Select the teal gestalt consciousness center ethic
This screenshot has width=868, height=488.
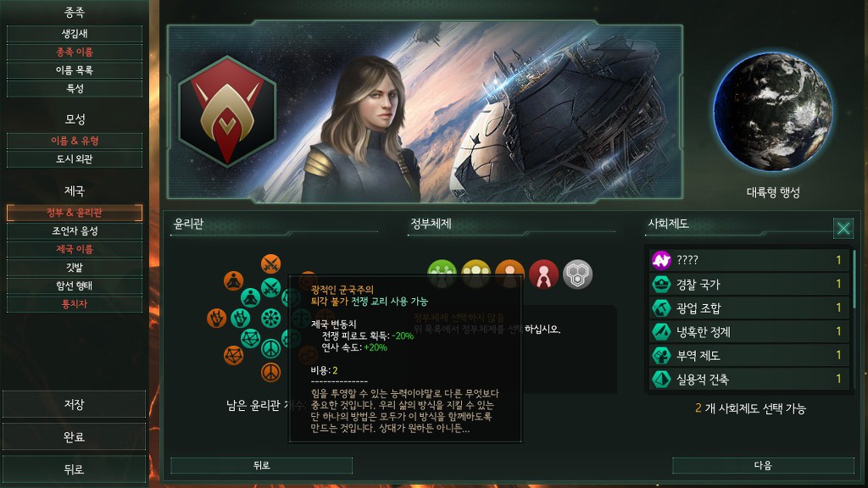pos(270,319)
